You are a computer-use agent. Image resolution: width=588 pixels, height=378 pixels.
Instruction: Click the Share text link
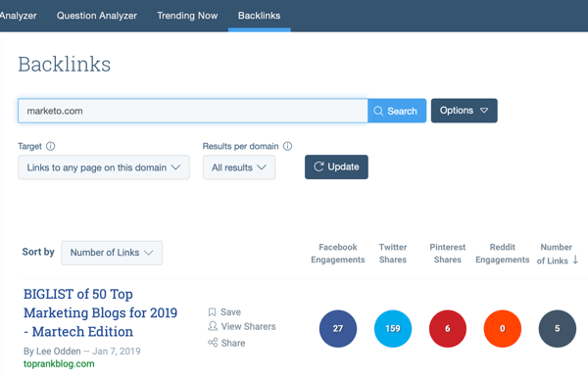coord(233,343)
